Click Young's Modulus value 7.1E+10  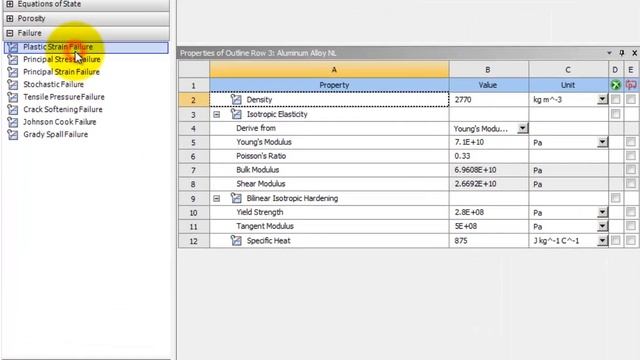(489, 142)
